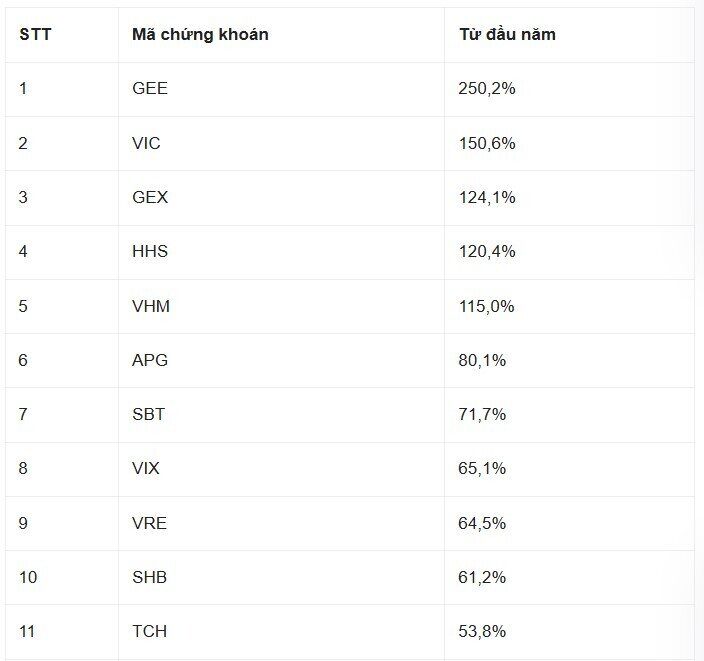Screen dimensions: 704x661
Task: Select the VIC stock code
Action: [146, 143]
